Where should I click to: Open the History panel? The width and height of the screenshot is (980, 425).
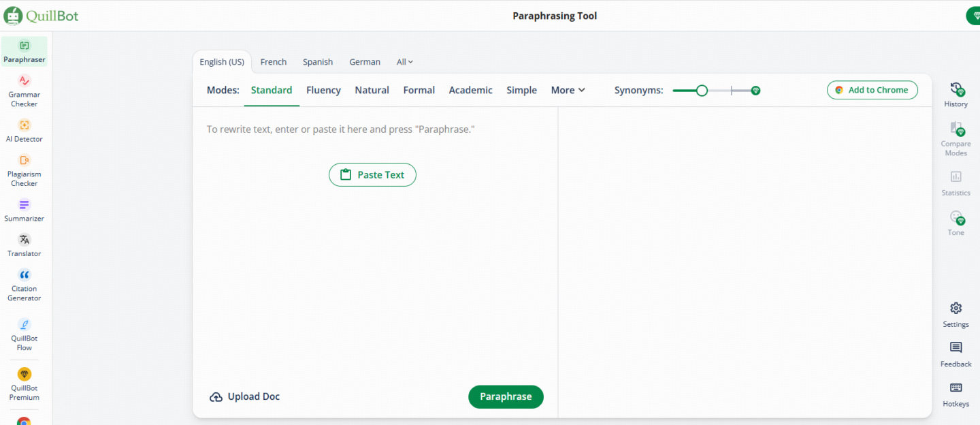tap(955, 95)
